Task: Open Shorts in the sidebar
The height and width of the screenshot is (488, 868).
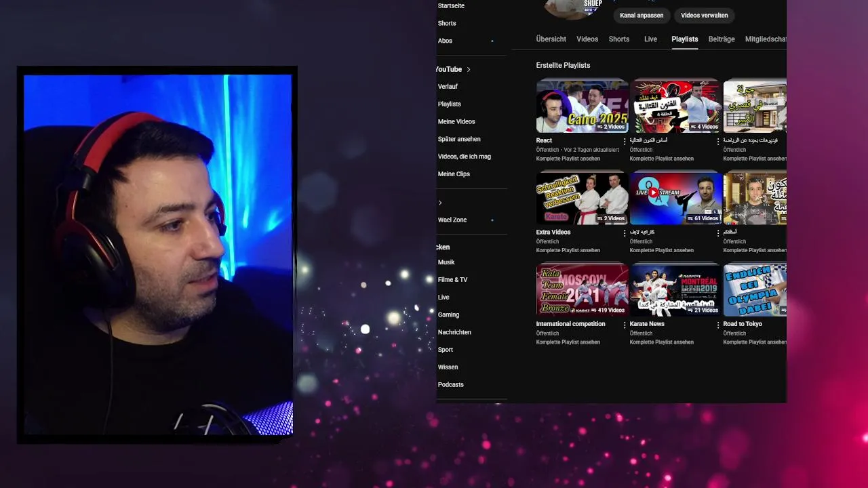Action: point(447,23)
